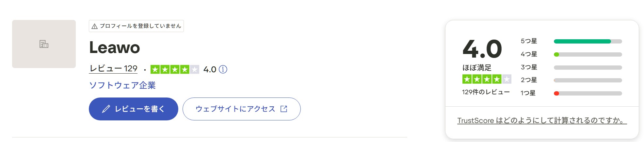Viewport: 644px width, 142px height.
Task: Select the 2つ星 rating filter label
Action: [x=529, y=80]
